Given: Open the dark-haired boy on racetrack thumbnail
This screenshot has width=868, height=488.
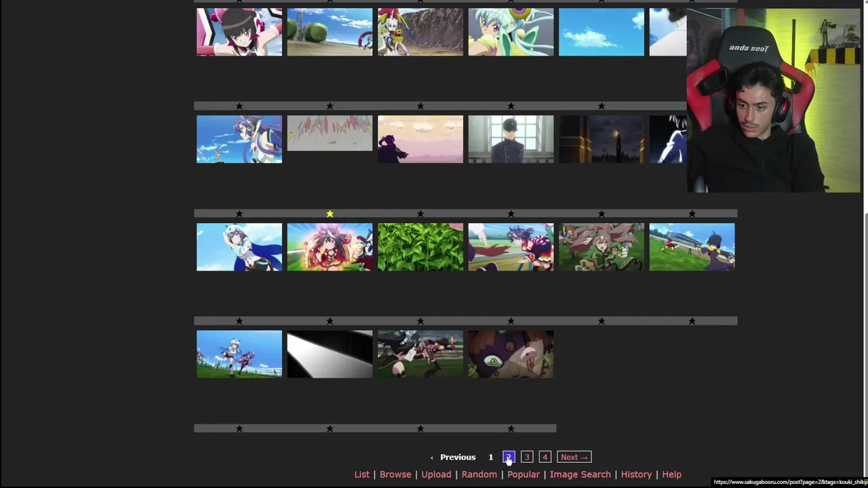Looking at the screenshot, I should [x=692, y=247].
